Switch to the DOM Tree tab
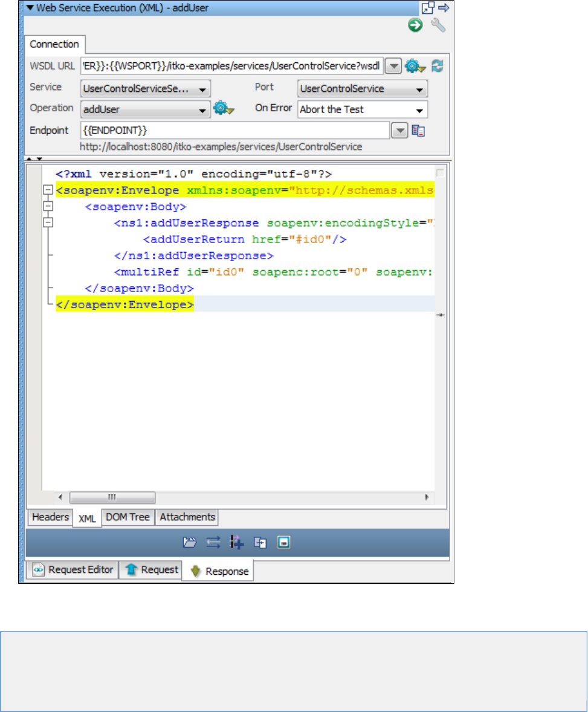 pos(128,517)
